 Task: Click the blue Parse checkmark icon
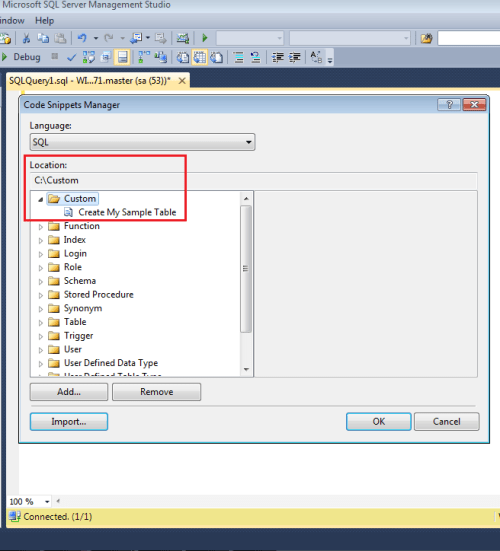point(71,57)
